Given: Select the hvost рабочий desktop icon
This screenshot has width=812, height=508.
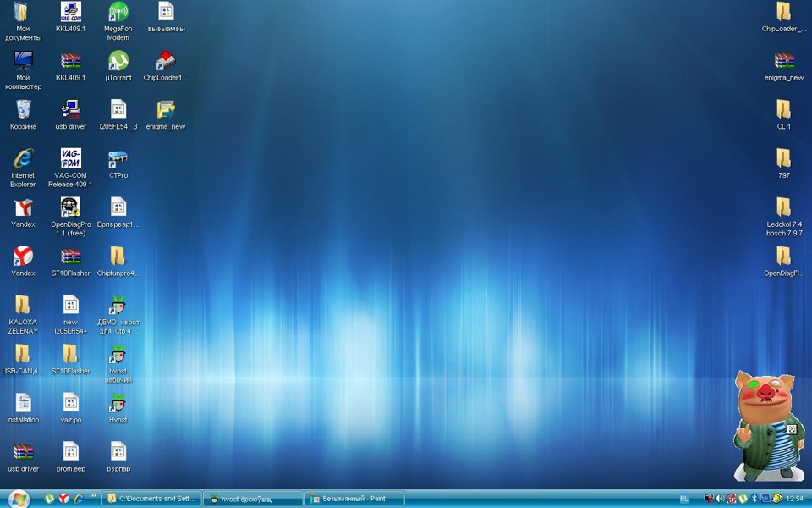Looking at the screenshot, I should click(118, 355).
